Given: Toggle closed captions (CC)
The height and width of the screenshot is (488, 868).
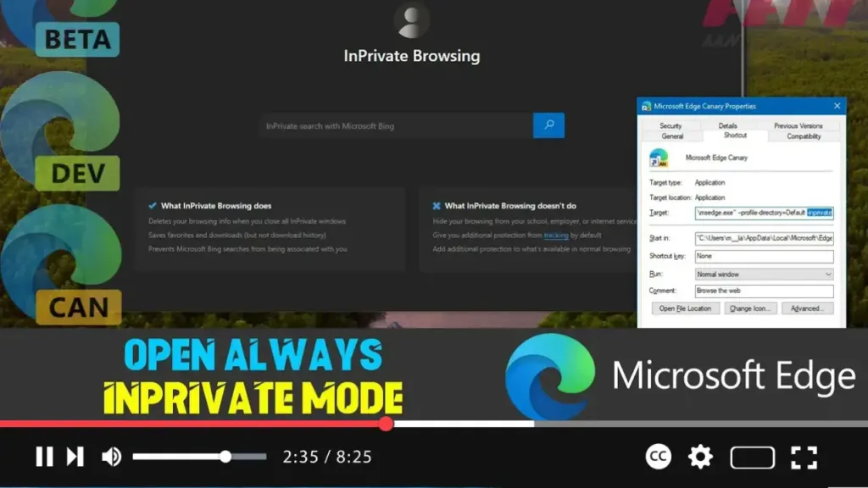Looking at the screenshot, I should (659, 457).
